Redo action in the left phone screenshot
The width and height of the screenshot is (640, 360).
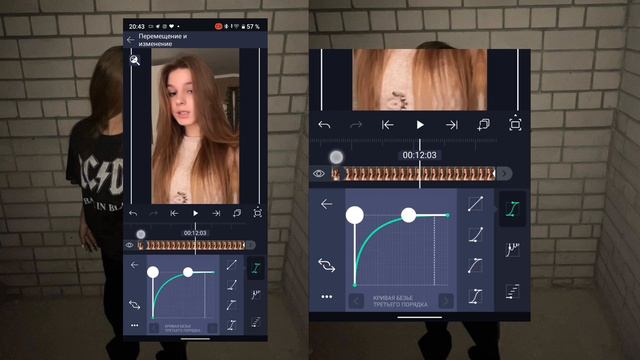(x=153, y=213)
